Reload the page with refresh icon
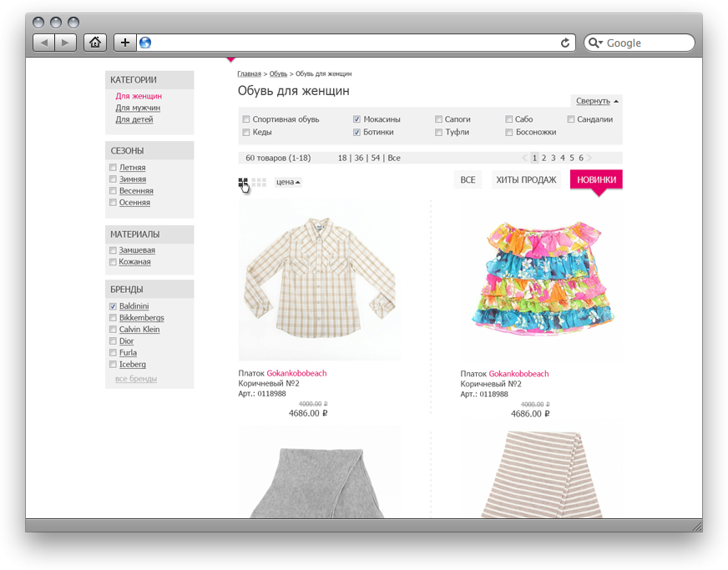This screenshot has width=728, height=570. coord(565,43)
